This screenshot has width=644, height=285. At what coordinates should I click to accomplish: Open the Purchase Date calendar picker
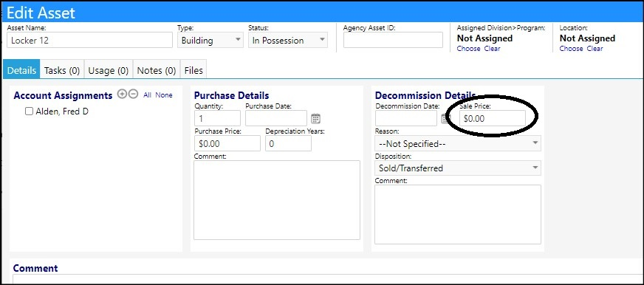coord(315,119)
